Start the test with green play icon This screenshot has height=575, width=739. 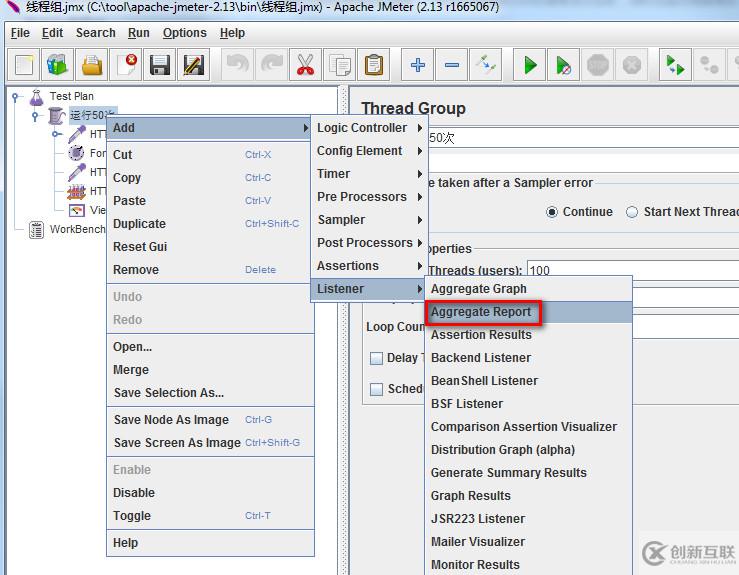pyautogui.click(x=530, y=65)
